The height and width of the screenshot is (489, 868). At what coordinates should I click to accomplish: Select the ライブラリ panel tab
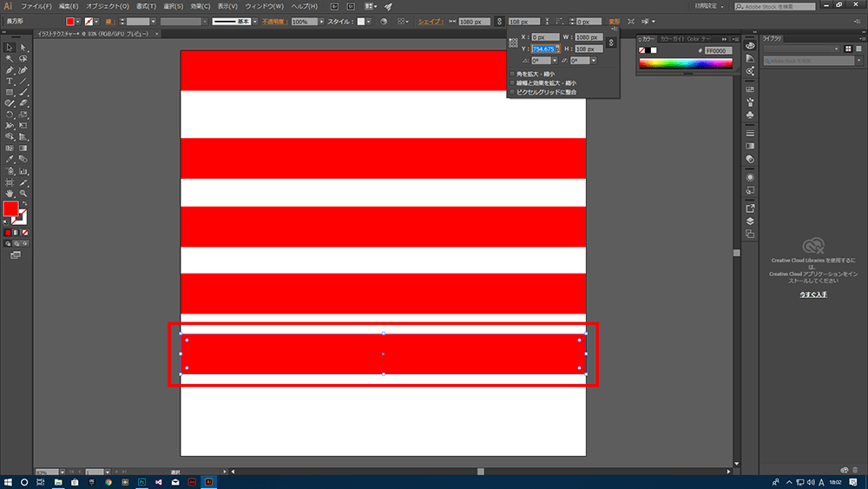click(x=773, y=38)
